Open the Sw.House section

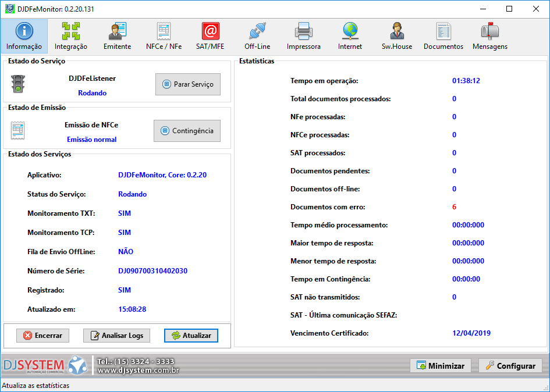397,36
